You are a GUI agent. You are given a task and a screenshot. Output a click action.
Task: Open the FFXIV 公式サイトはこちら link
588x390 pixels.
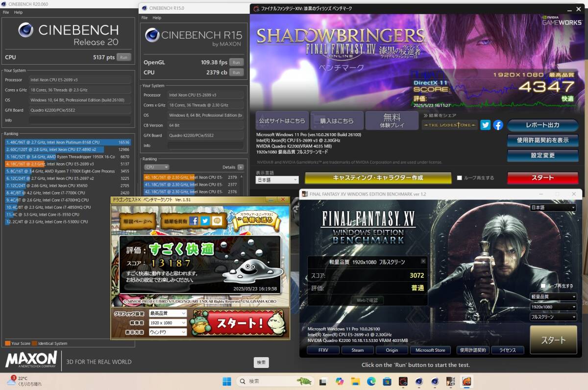point(282,121)
